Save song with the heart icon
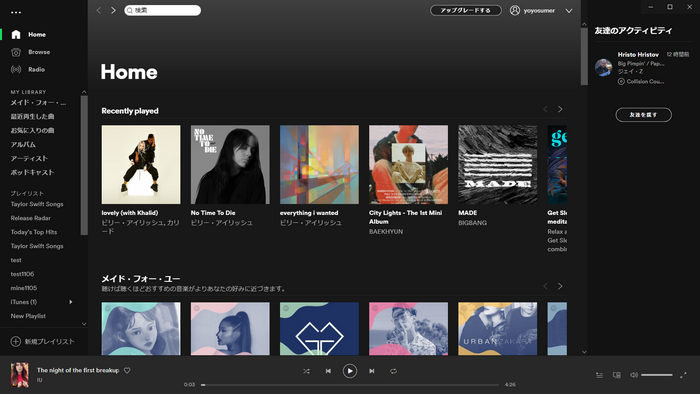 (127, 370)
